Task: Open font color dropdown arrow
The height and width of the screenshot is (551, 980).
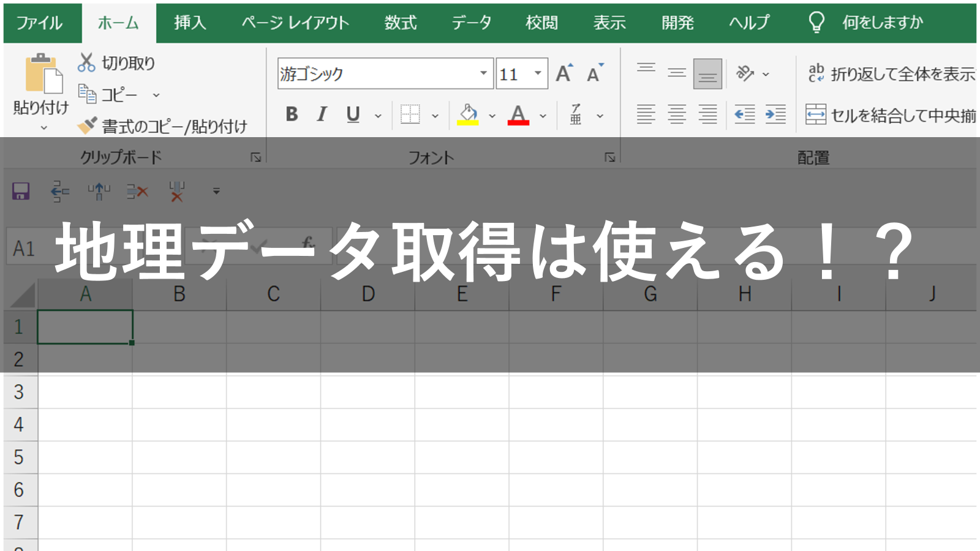Action: 543,116
